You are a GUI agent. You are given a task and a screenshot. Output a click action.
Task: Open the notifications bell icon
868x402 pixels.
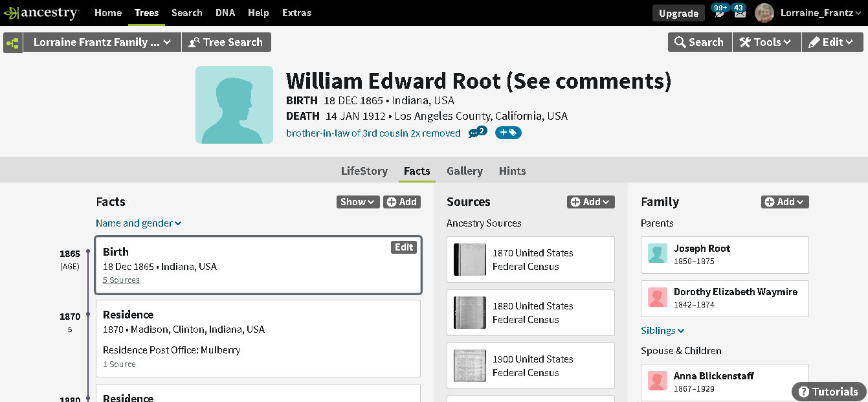click(x=719, y=12)
